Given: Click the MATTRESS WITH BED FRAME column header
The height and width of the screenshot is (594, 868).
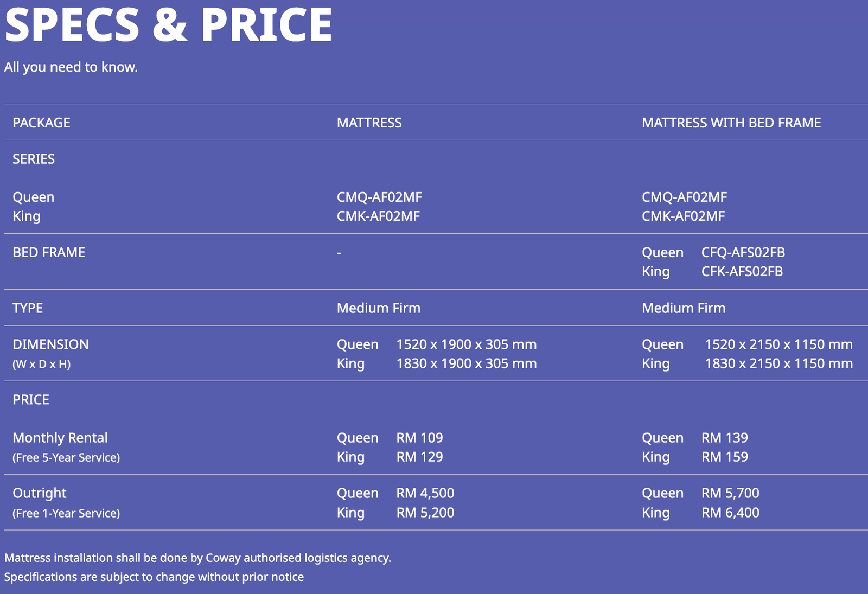Looking at the screenshot, I should point(731,123).
